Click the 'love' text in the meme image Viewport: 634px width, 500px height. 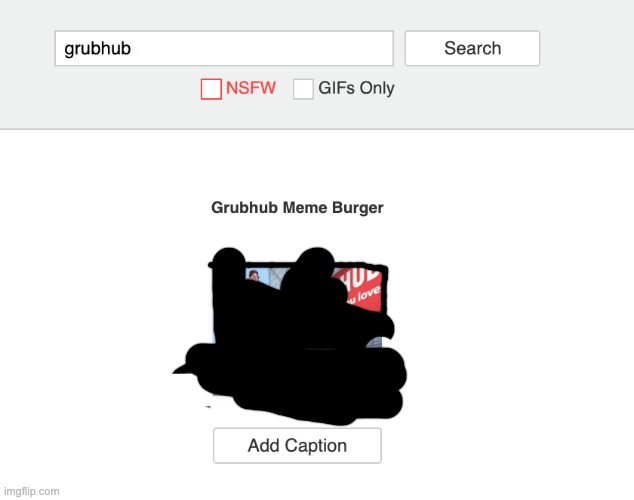pos(369,293)
